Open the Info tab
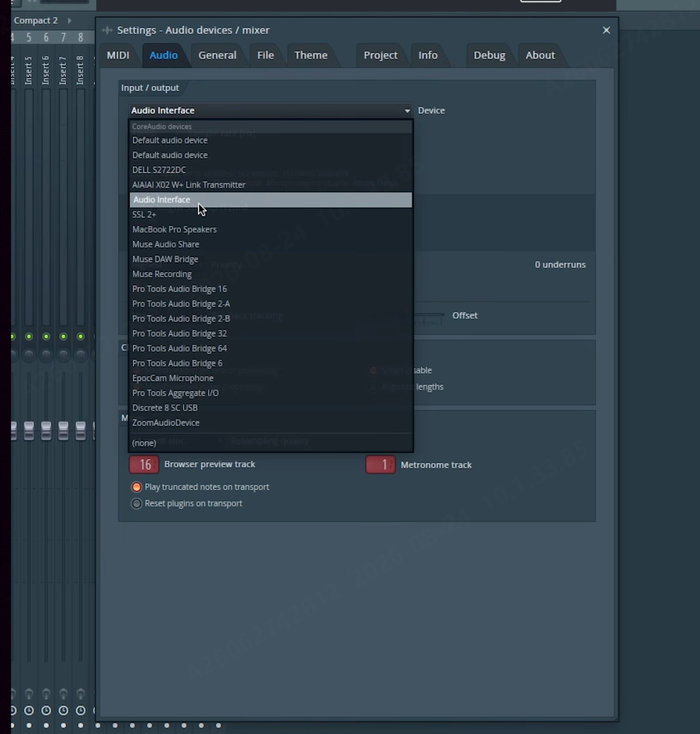Screen dimensions: 700x734 tap(428, 56)
